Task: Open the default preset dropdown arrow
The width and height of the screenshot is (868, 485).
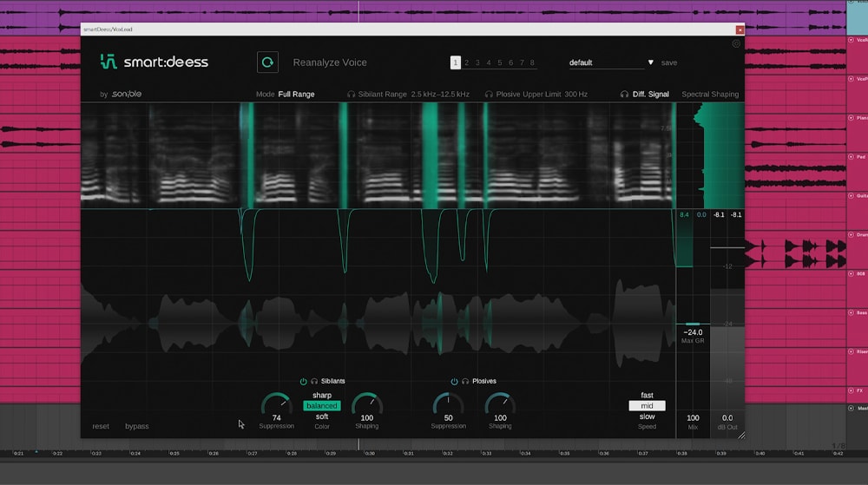Action: pos(650,62)
